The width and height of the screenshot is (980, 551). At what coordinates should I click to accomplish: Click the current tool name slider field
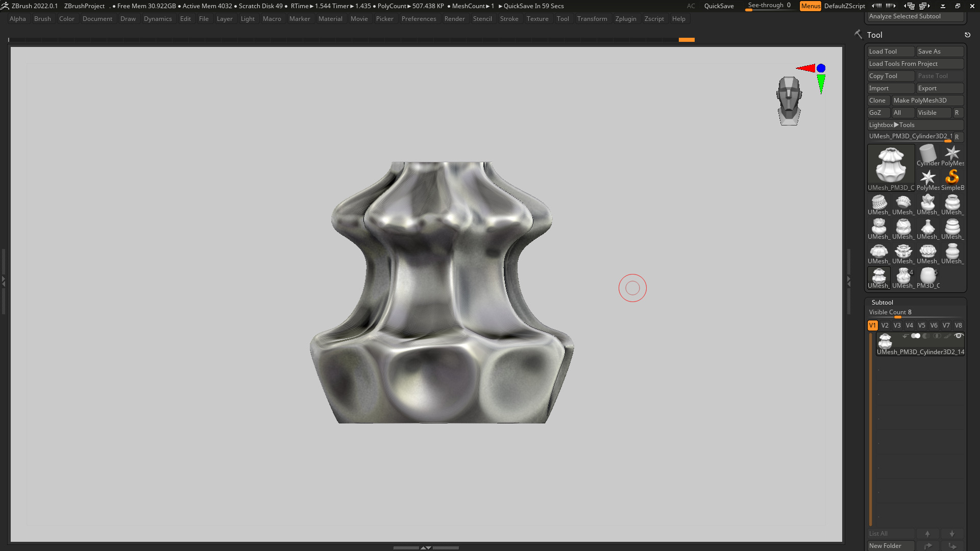coord(910,137)
